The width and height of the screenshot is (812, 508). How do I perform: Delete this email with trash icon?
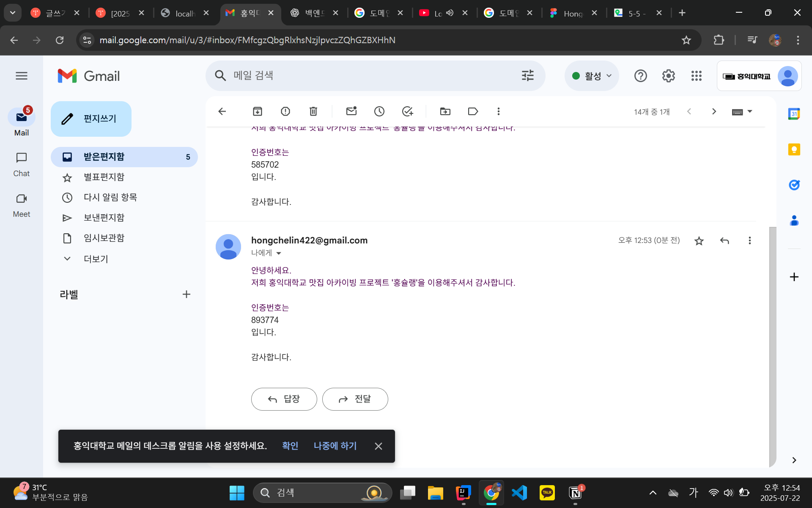[x=313, y=111]
